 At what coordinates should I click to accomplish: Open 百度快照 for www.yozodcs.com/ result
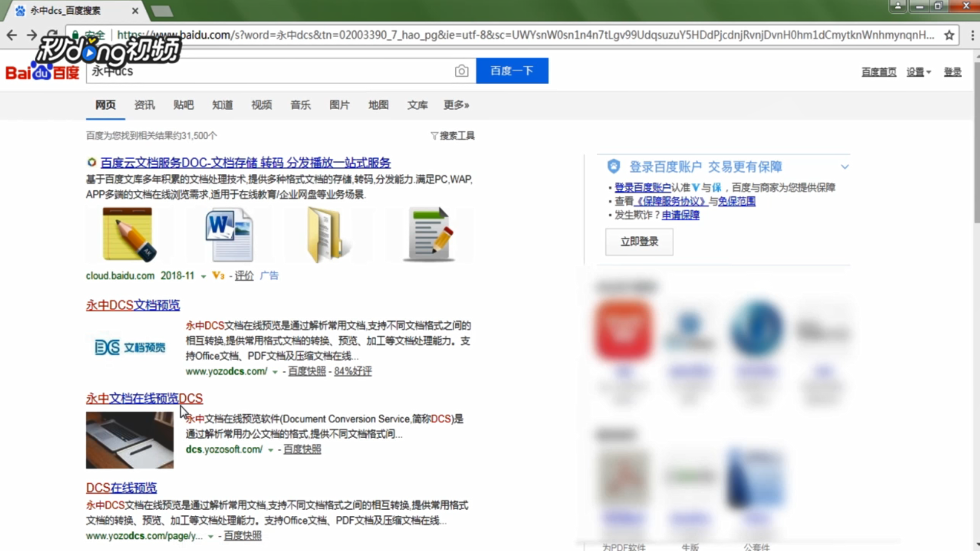coord(307,371)
